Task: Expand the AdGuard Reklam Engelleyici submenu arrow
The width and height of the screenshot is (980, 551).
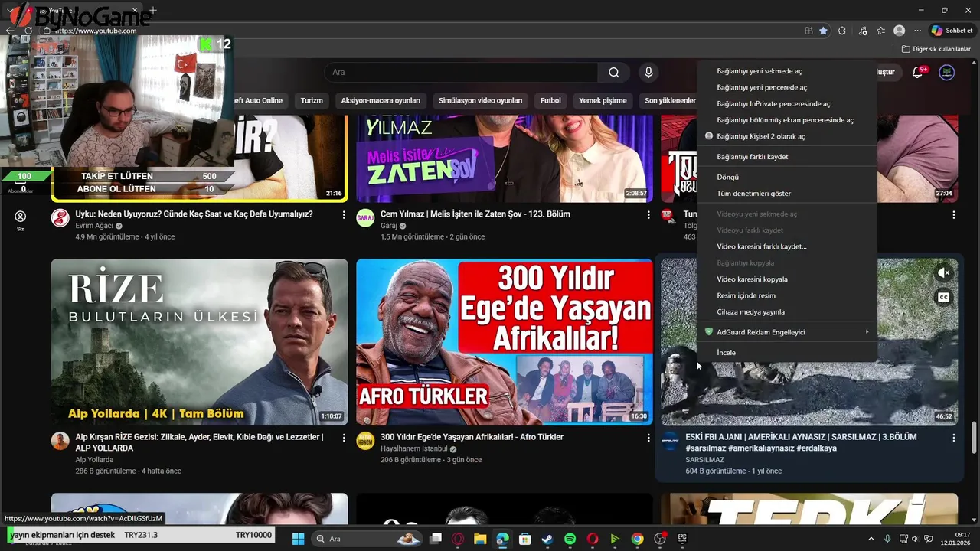Action: click(x=867, y=332)
